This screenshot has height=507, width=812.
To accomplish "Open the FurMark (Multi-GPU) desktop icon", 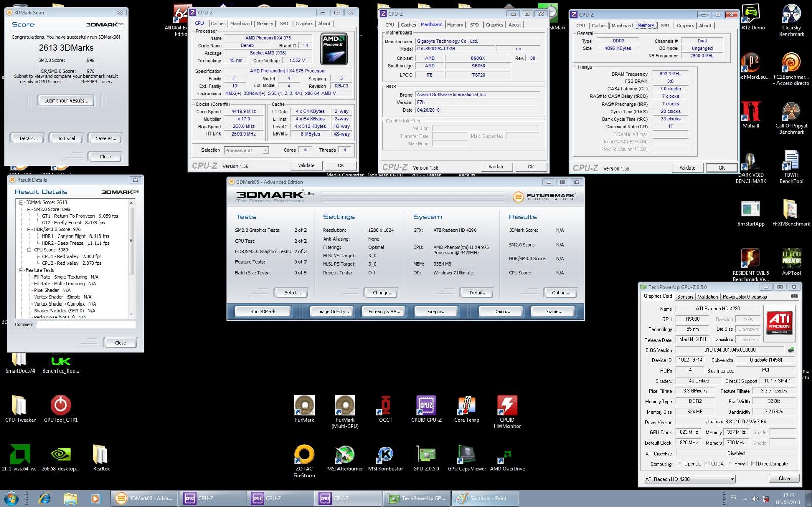I will pos(345,412).
